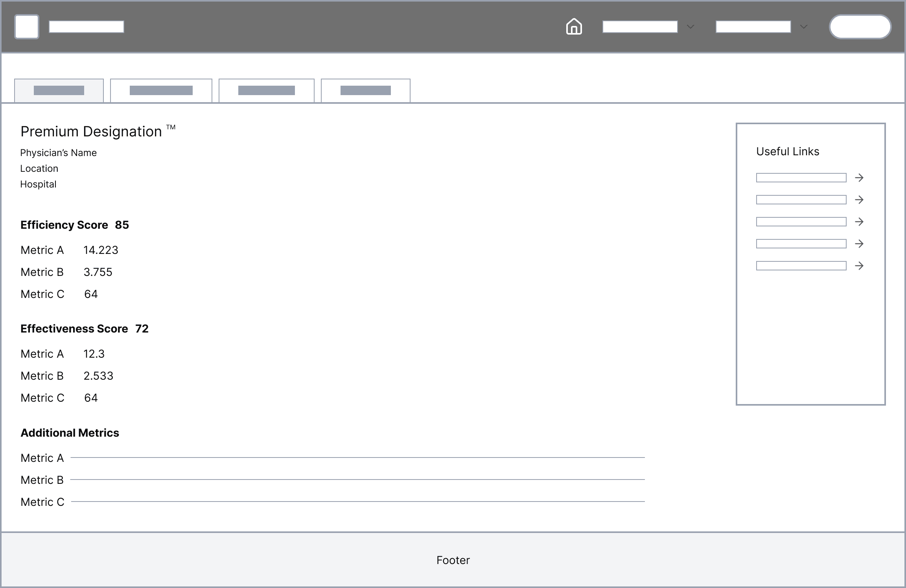The image size is (906, 588).
Task: Switch to the second tab
Action: (161, 90)
